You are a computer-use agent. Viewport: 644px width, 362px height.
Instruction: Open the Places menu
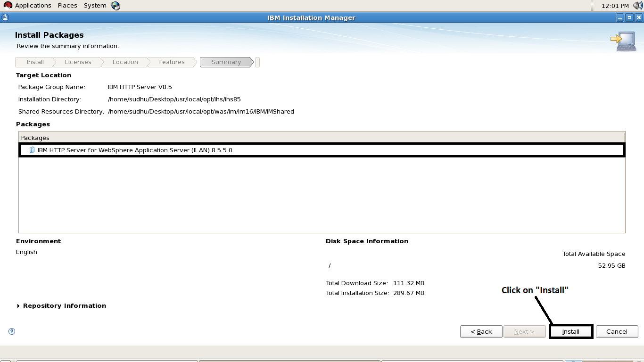[x=67, y=6]
